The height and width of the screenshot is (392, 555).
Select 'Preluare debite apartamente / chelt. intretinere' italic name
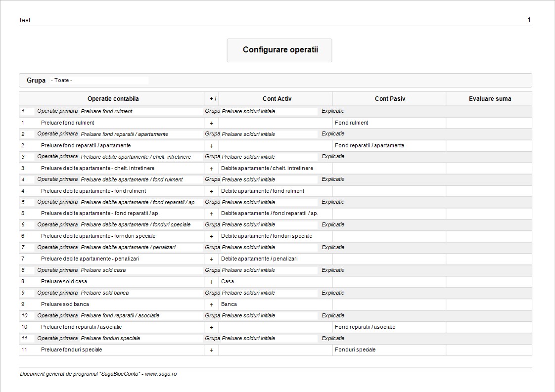136,157
